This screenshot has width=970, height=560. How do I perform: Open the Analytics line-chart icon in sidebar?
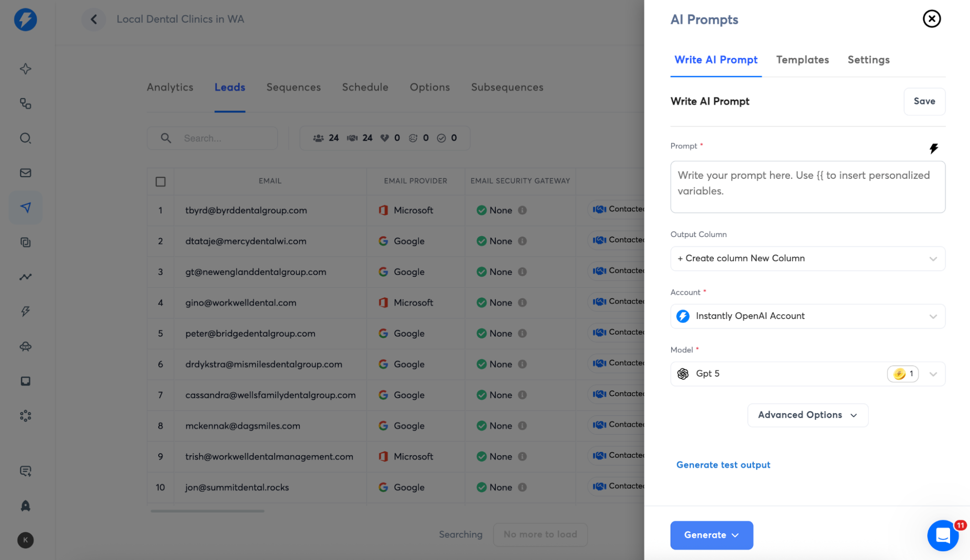pos(25,277)
